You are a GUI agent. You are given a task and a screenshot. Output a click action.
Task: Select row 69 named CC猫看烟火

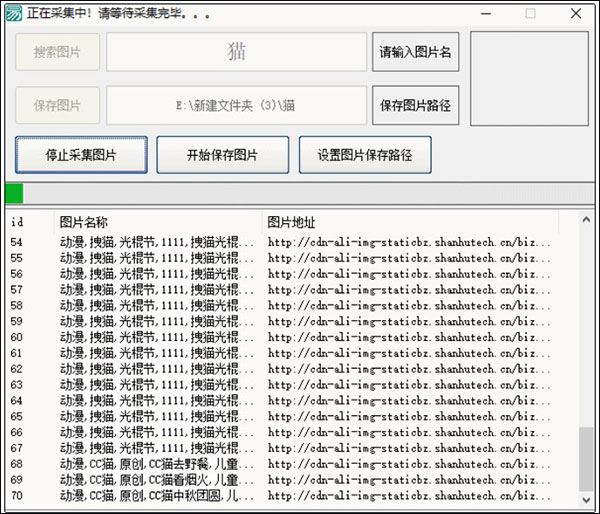[282, 480]
